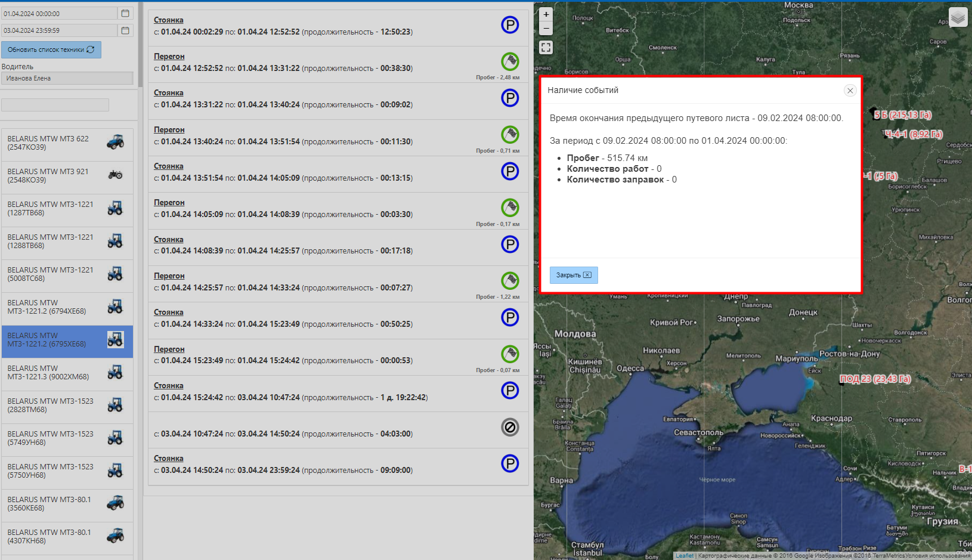
Task: Click the map zoom in plus button
Action: coord(546,14)
